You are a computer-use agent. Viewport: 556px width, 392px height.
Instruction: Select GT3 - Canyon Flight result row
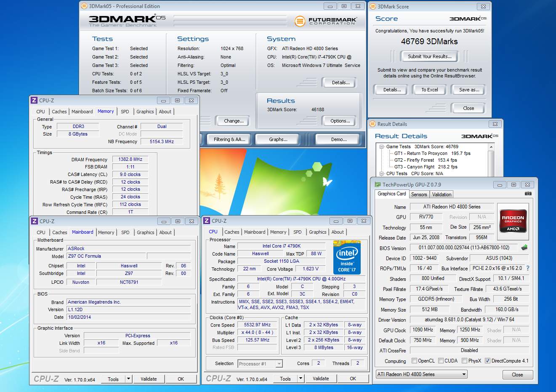click(x=426, y=167)
